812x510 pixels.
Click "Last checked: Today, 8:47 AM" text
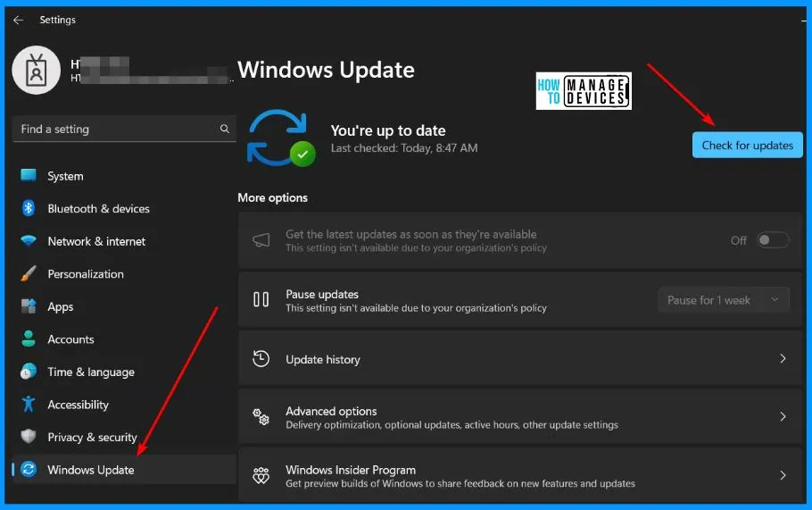(x=404, y=147)
